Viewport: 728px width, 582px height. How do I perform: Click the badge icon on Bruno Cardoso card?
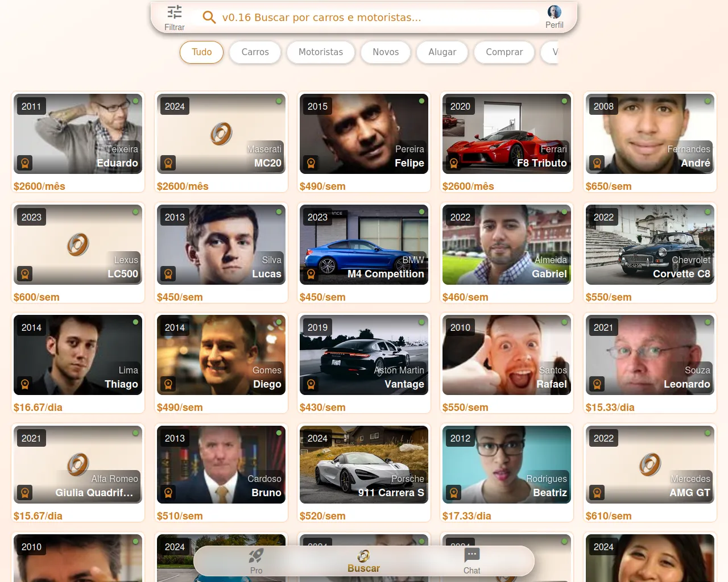pyautogui.click(x=168, y=493)
